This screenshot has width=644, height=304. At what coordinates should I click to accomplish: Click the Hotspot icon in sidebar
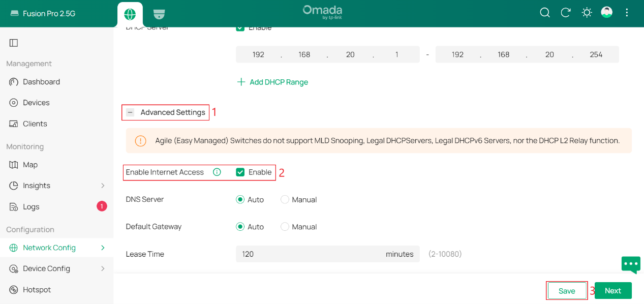[x=14, y=290]
